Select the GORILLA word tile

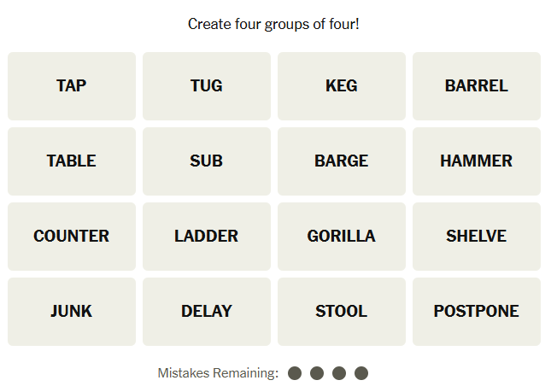click(342, 236)
